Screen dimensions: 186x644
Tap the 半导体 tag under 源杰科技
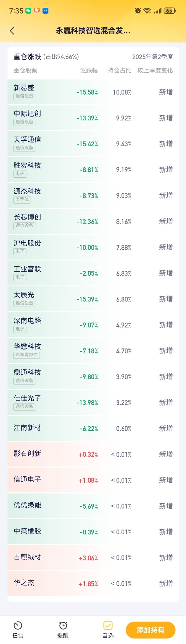pos(22,199)
